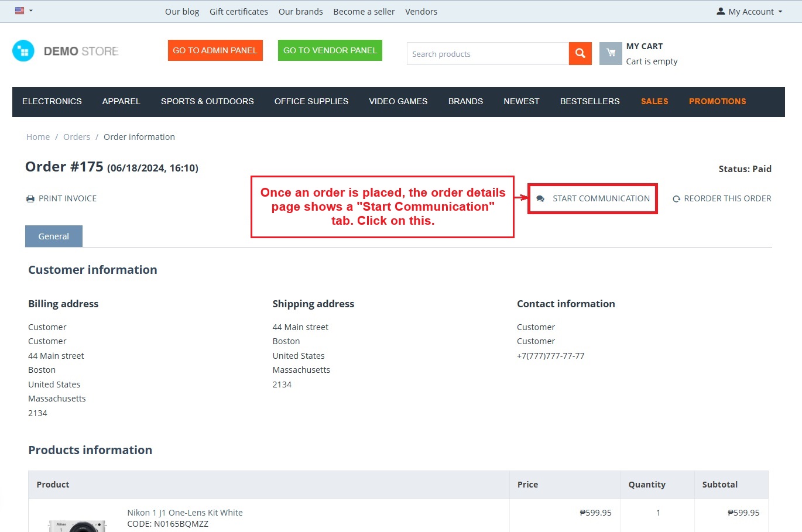
Task: Open the Nikon 1 J1 product link
Action: coord(185,513)
